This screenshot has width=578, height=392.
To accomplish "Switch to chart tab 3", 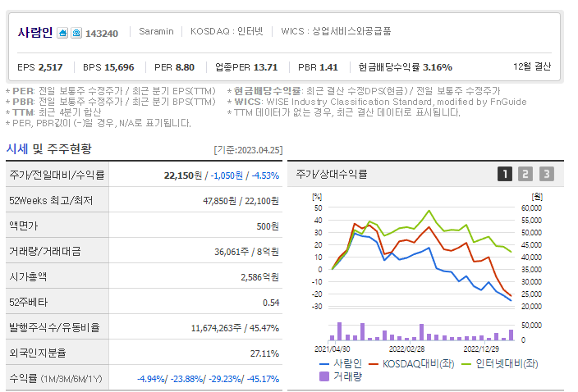I will (x=547, y=174).
